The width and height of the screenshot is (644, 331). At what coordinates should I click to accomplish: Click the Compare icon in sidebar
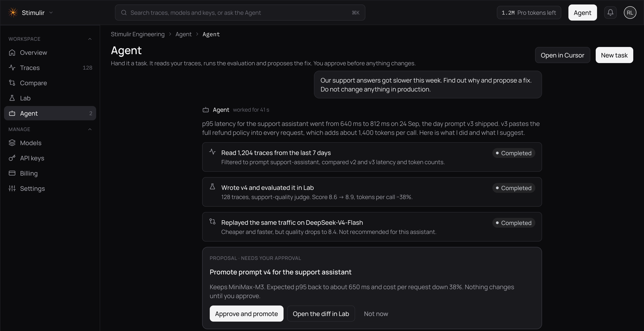(12, 83)
